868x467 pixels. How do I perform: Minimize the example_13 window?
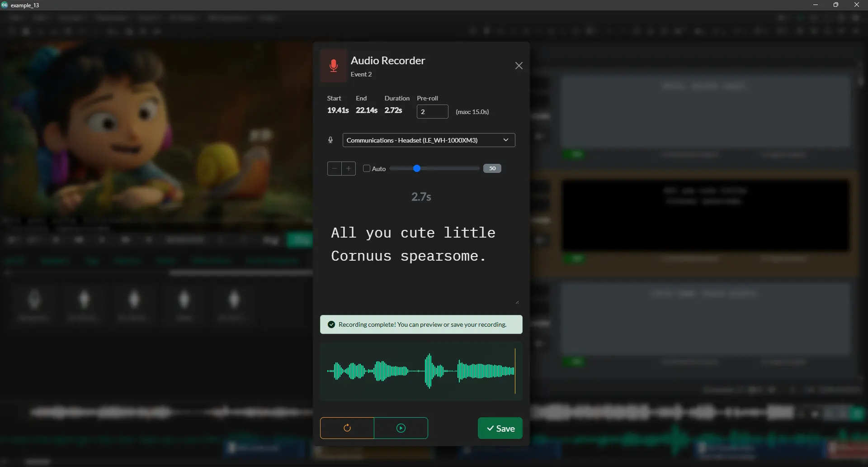816,5
